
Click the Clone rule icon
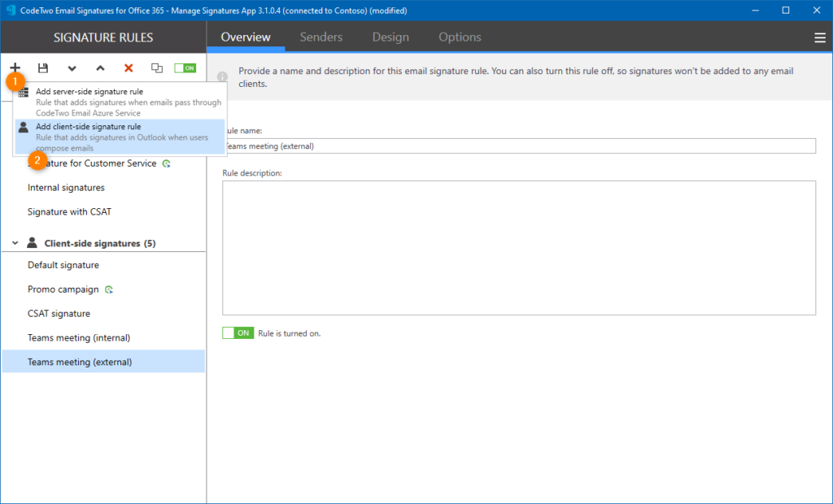157,68
